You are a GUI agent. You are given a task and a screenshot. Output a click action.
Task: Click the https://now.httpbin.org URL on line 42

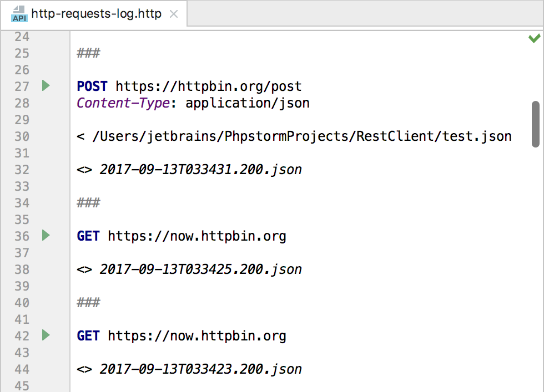point(197,336)
